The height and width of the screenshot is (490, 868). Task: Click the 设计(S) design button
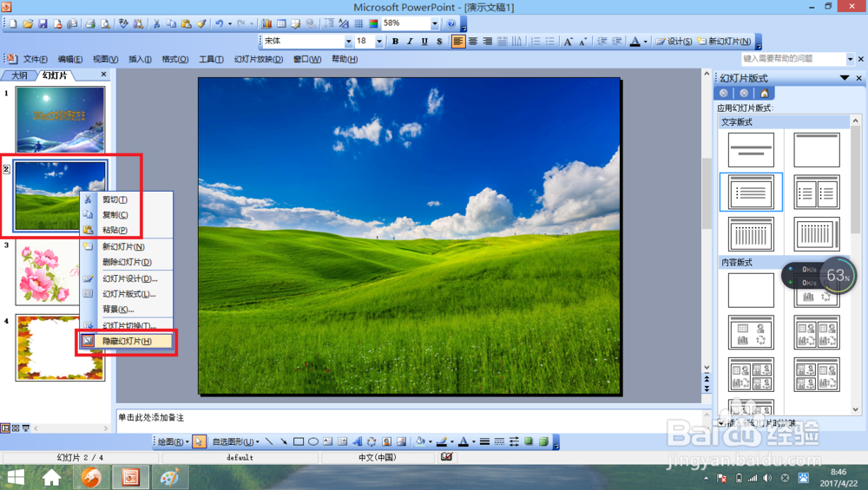pos(674,42)
